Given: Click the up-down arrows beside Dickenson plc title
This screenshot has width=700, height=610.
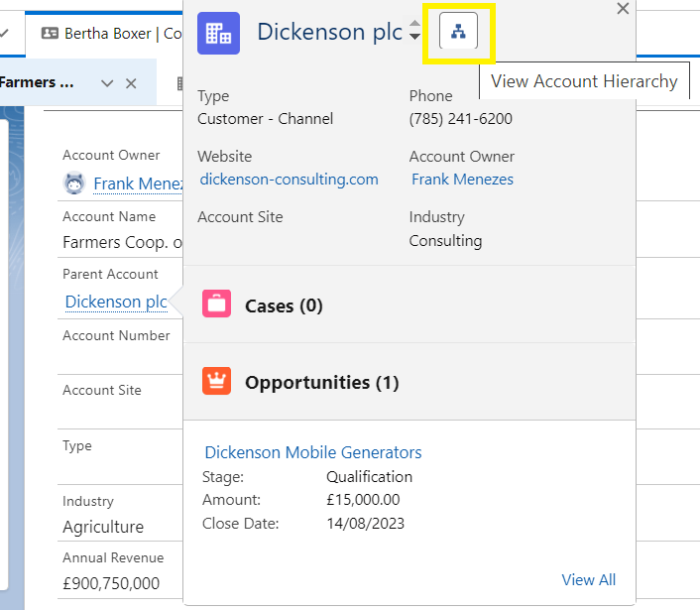Looking at the screenshot, I should pos(414,30).
